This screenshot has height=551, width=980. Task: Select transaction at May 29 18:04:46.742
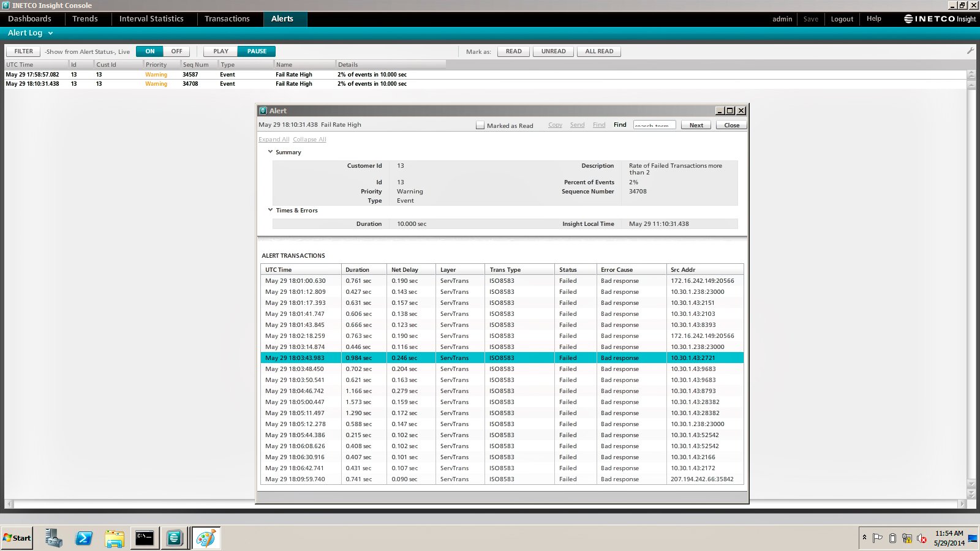point(502,391)
